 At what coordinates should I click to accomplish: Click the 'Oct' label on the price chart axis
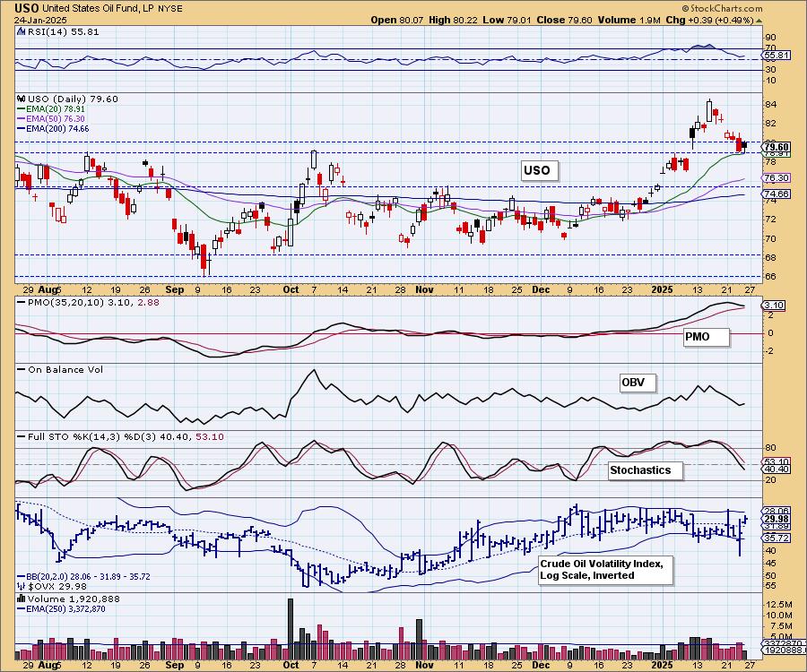point(291,289)
